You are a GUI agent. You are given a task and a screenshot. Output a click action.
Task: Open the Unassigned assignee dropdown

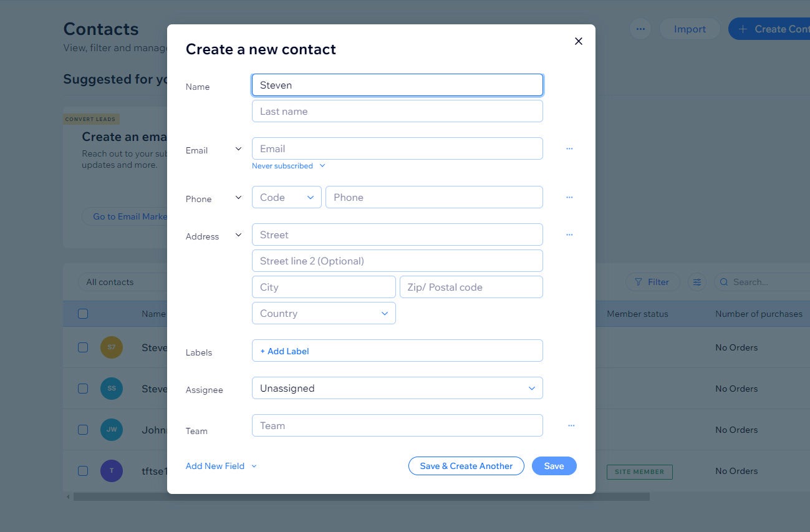(397, 388)
